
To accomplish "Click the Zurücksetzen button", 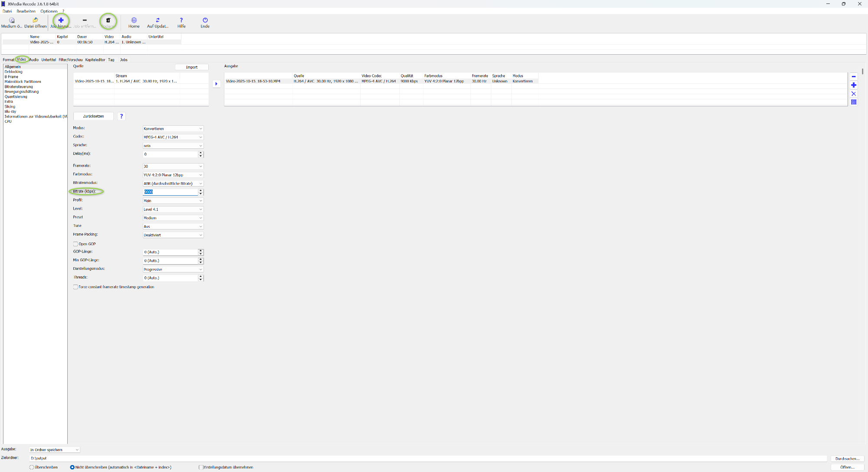I will pos(93,116).
